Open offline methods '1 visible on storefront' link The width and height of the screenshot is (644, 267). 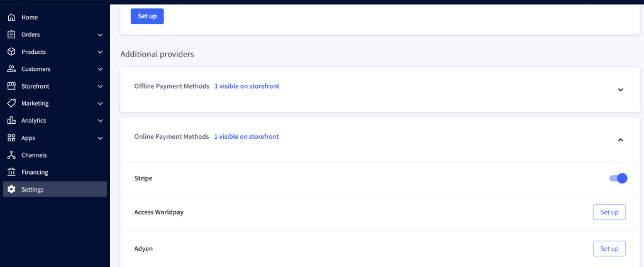coord(247,87)
